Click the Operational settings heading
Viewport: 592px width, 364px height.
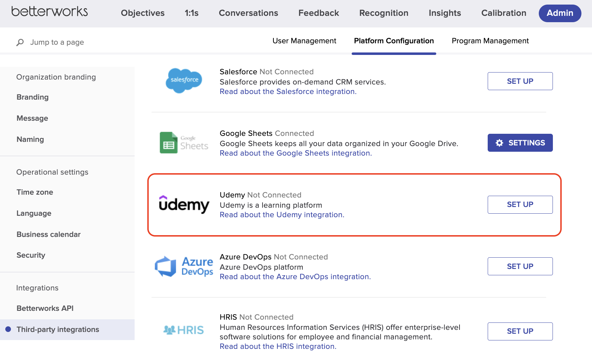point(52,172)
